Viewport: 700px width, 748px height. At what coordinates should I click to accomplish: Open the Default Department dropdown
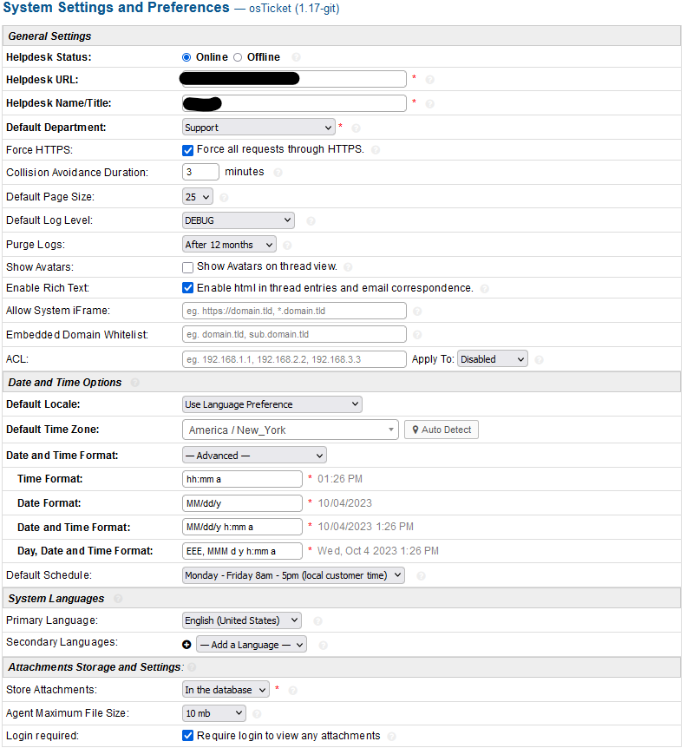pyautogui.click(x=258, y=128)
